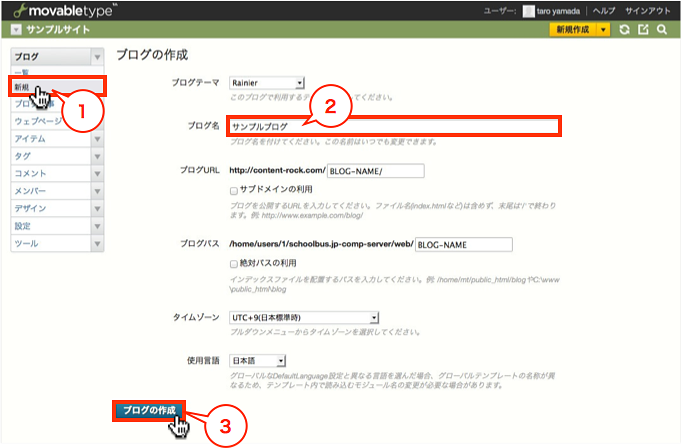
Task: Open the ヘルプ link
Action: (604, 11)
